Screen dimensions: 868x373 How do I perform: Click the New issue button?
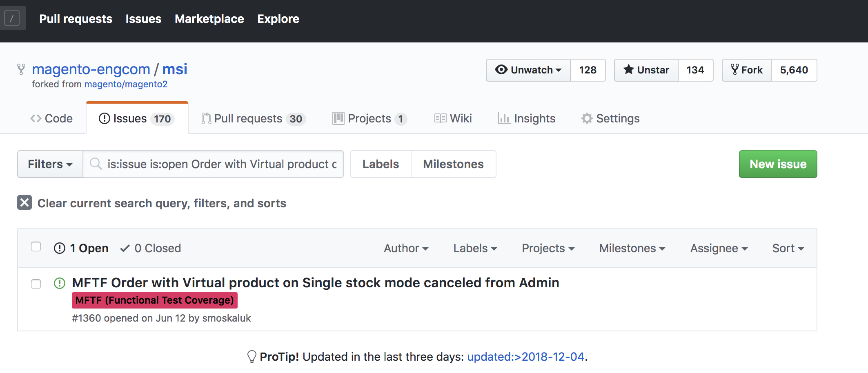point(778,164)
